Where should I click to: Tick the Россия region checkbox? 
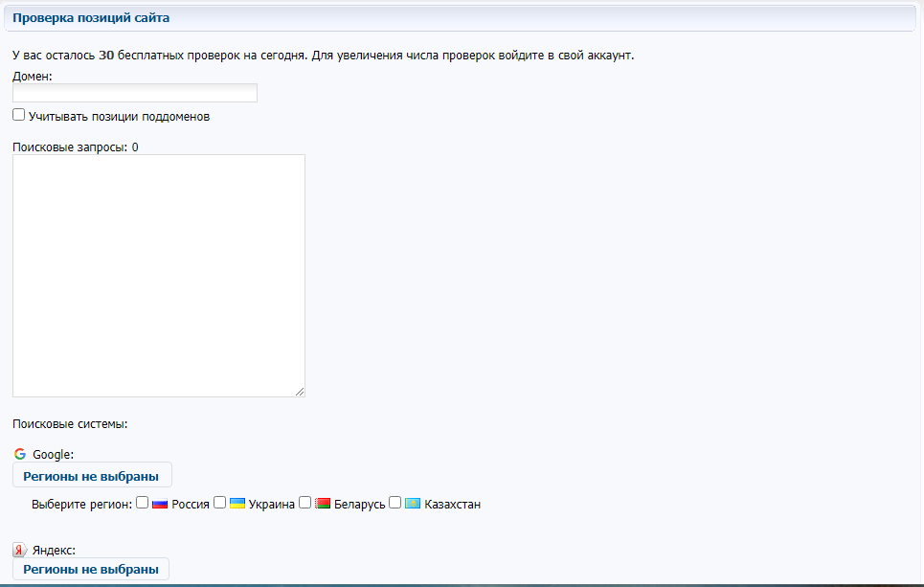pyautogui.click(x=142, y=503)
